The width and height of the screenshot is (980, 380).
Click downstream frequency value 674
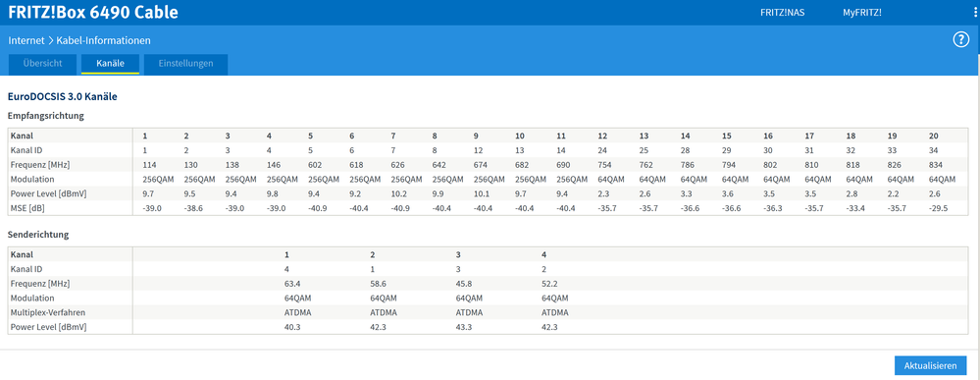(x=480, y=165)
